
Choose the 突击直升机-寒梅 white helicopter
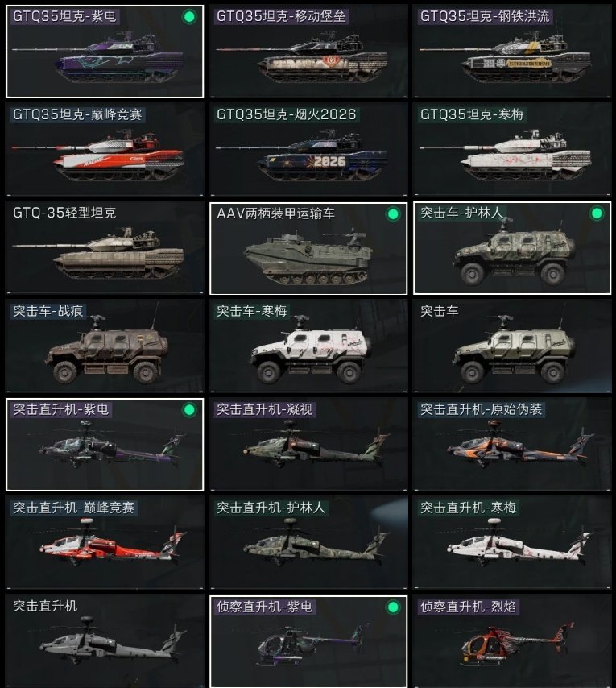[x=512, y=543]
